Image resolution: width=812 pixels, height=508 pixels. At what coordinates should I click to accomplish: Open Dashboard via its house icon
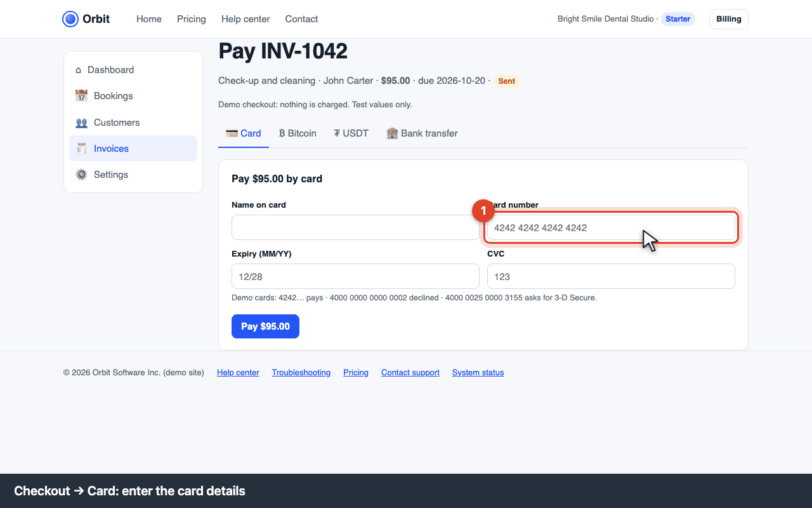(79, 70)
